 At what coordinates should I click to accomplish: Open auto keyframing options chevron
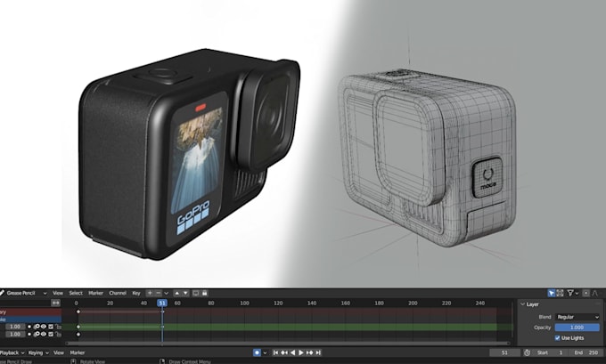(266, 352)
